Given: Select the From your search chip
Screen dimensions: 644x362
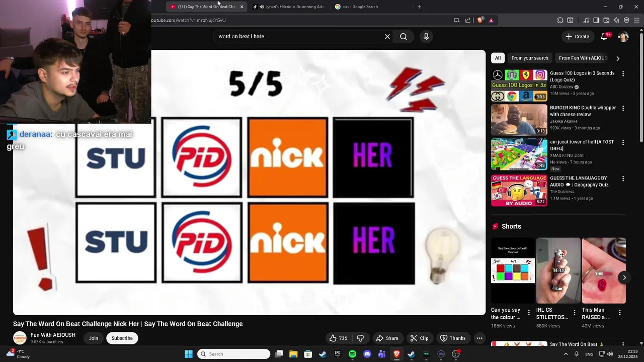Looking at the screenshot, I should click(x=530, y=58).
